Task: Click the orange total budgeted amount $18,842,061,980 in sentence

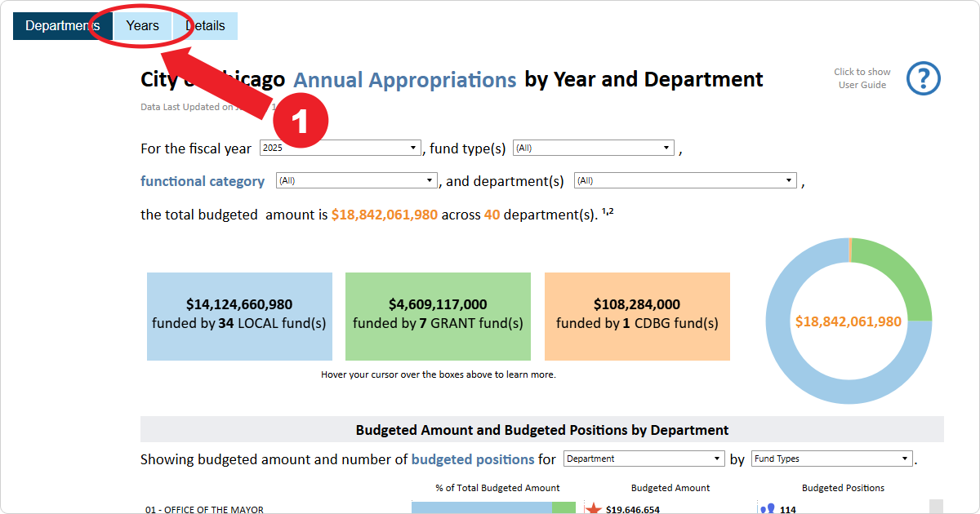Action: tap(385, 215)
